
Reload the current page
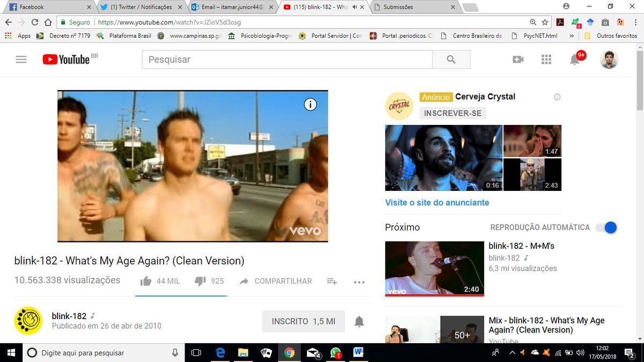click(35, 23)
